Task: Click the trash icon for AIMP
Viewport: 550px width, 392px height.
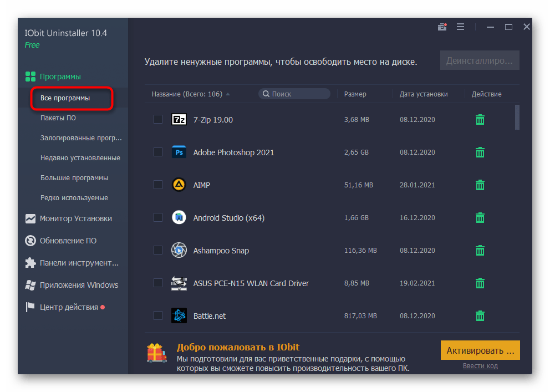Action: pos(480,185)
